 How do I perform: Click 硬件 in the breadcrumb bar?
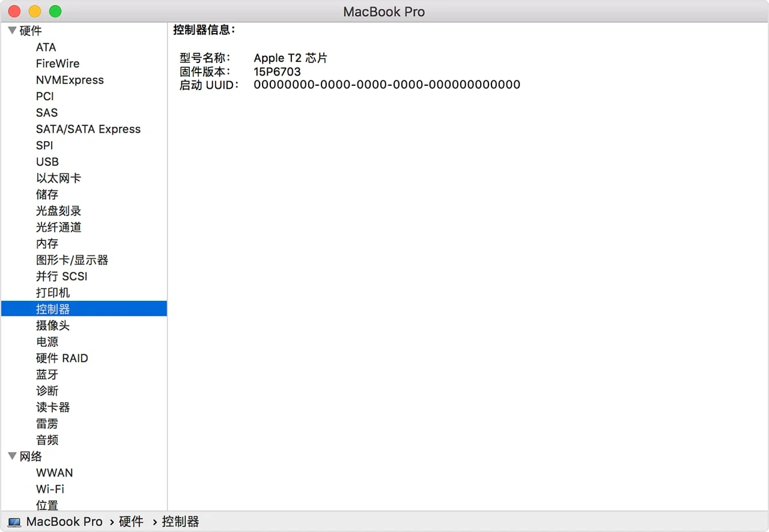(131, 522)
